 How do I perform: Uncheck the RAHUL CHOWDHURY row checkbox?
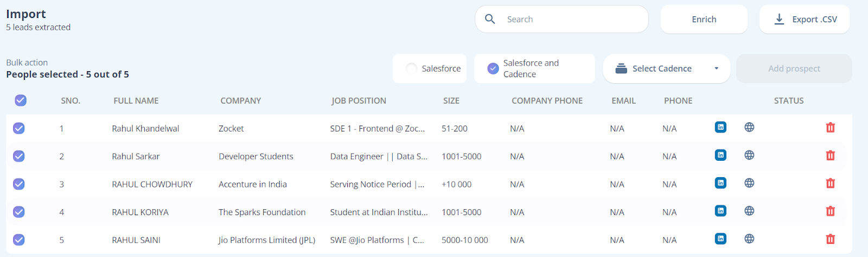[x=18, y=184]
